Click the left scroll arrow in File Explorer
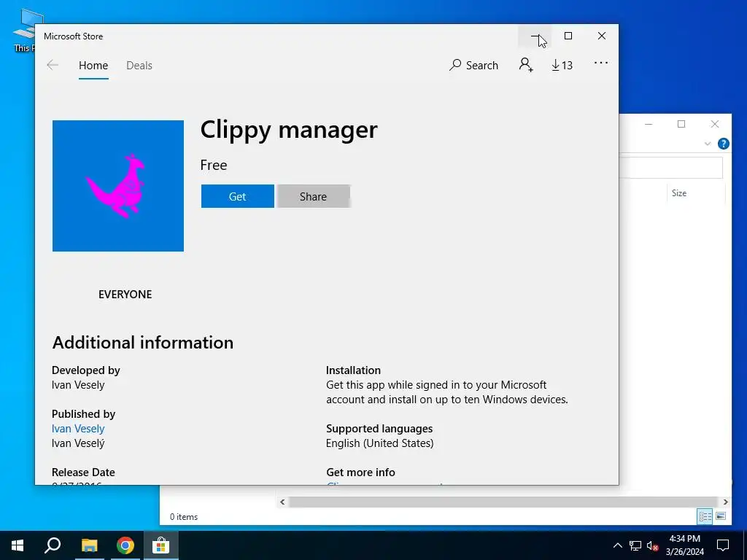The image size is (747, 560). (x=282, y=502)
